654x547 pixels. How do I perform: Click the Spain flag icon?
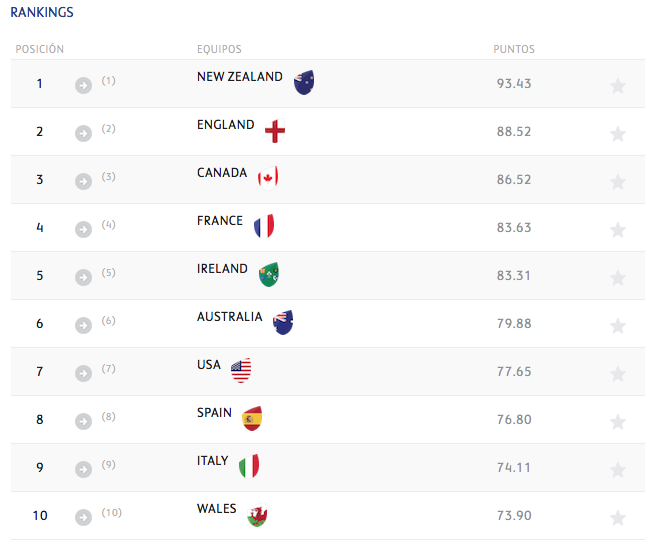click(x=252, y=418)
